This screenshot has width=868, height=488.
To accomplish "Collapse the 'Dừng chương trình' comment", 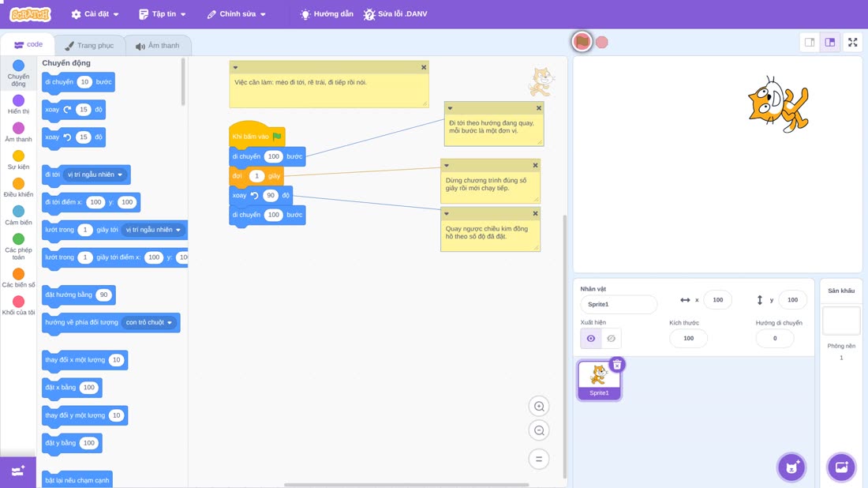I will (x=446, y=165).
